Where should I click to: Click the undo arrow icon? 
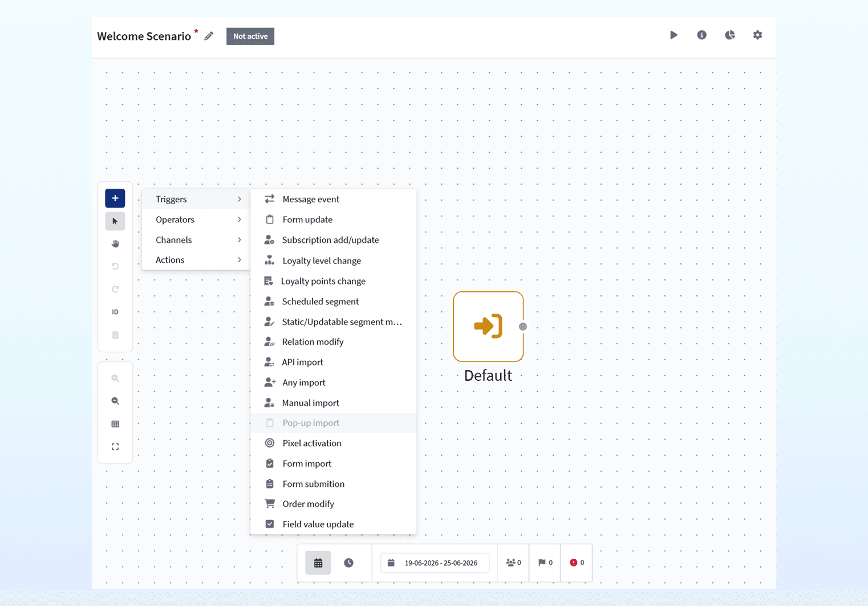115,266
